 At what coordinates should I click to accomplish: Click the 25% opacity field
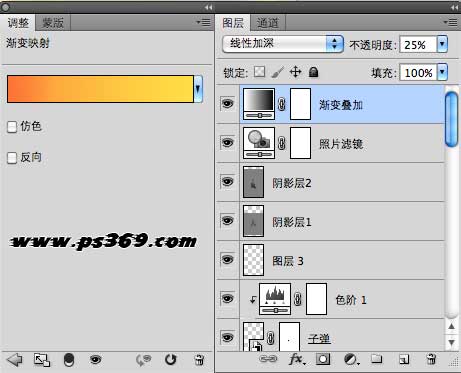pos(418,44)
